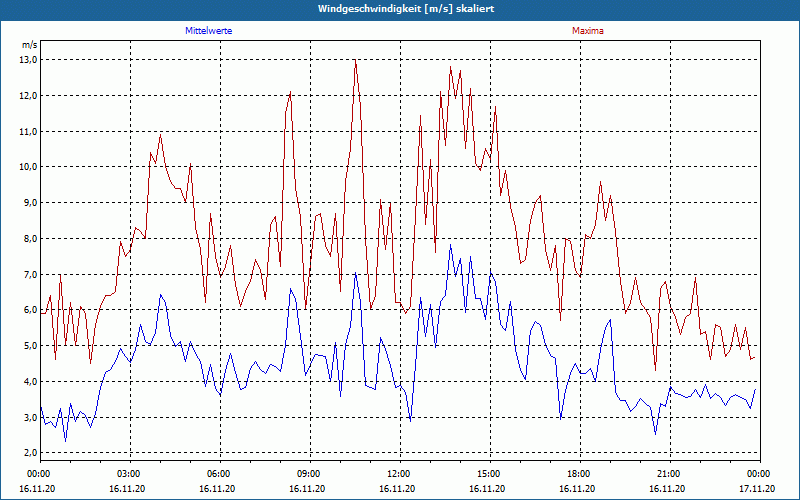
Task: Click the 03:00 time label
Action: point(128,474)
